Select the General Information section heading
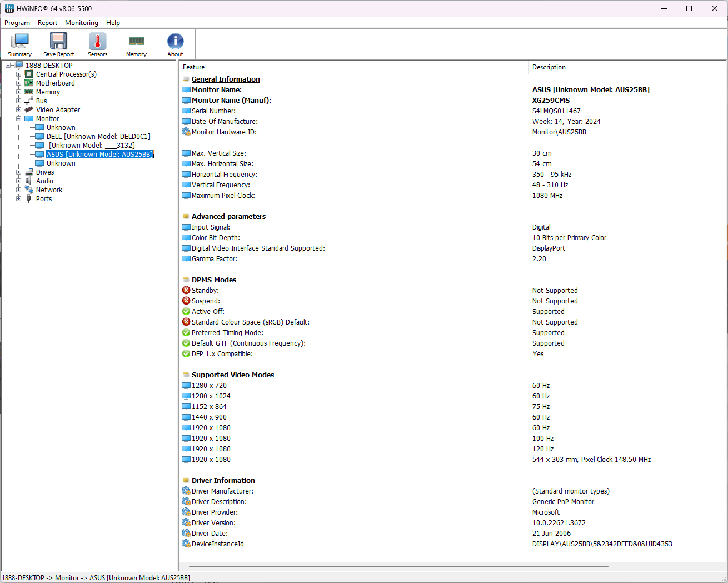 [x=226, y=79]
